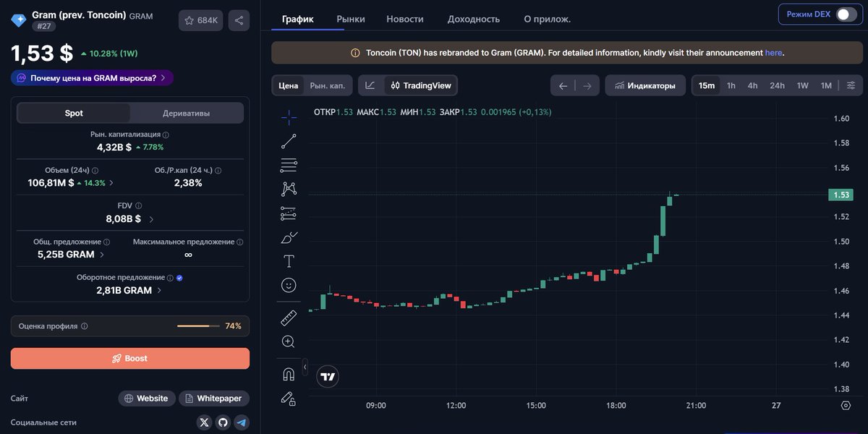
Task: Follow the 'here' announcement link
Action: pyautogui.click(x=773, y=53)
